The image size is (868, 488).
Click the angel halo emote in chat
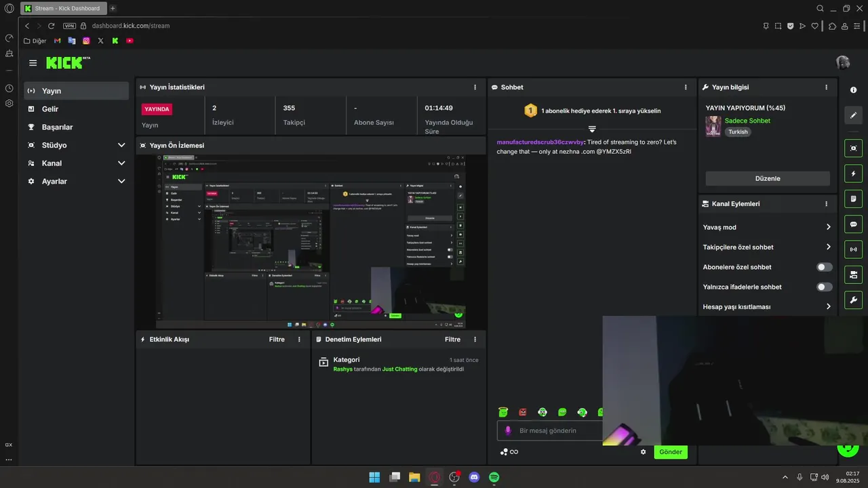tap(502, 412)
